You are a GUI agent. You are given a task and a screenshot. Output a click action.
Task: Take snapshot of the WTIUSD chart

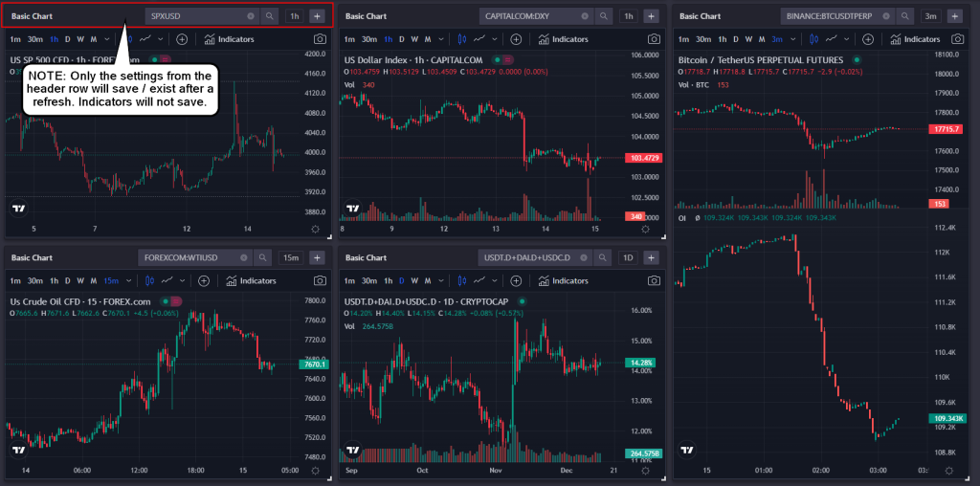pos(320,280)
